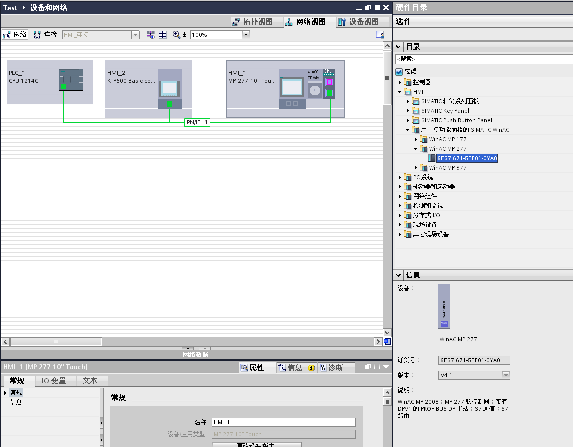Viewport: 573px width, 447px height.
Task: Click the Connections button in the editor toolbar
Action: click(x=45, y=35)
